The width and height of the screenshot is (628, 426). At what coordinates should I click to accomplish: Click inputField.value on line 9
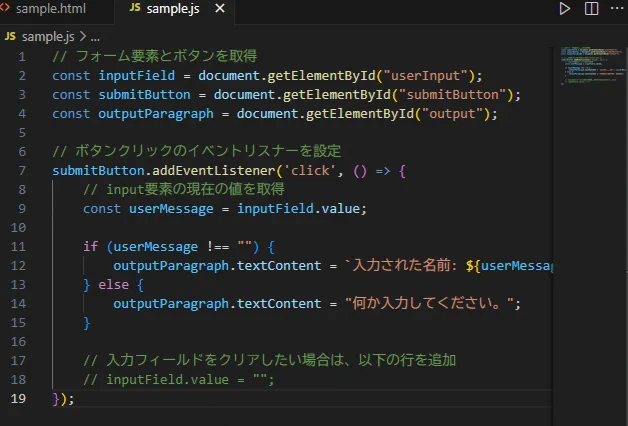point(298,209)
